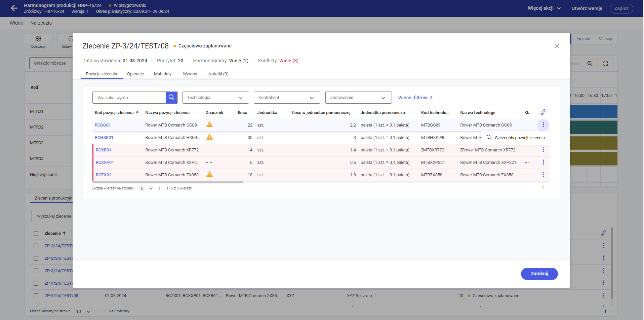Click warning marker on RCHXK01 row
644x320 pixels.
209,137
